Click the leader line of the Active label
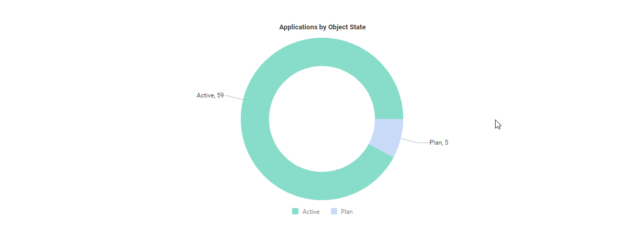This screenshot has height=240, width=644. tap(234, 97)
